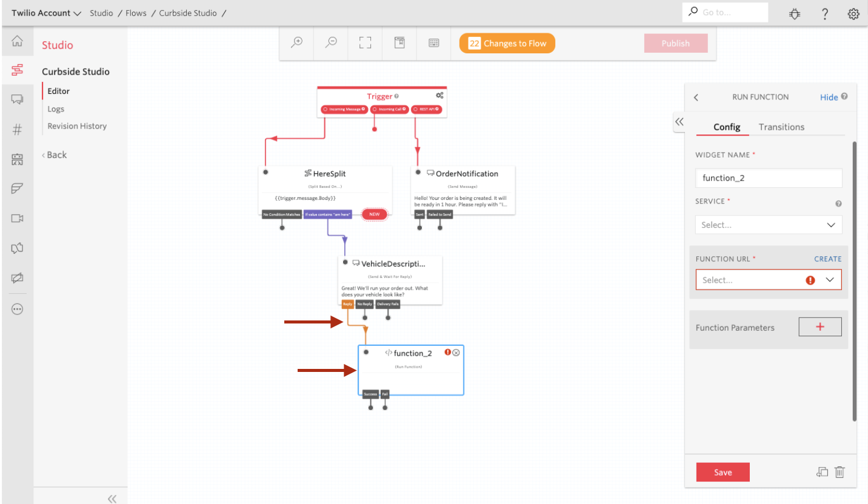The image size is (868, 504).
Task: Open the Studio flows sidebar icon
Action: point(17,71)
